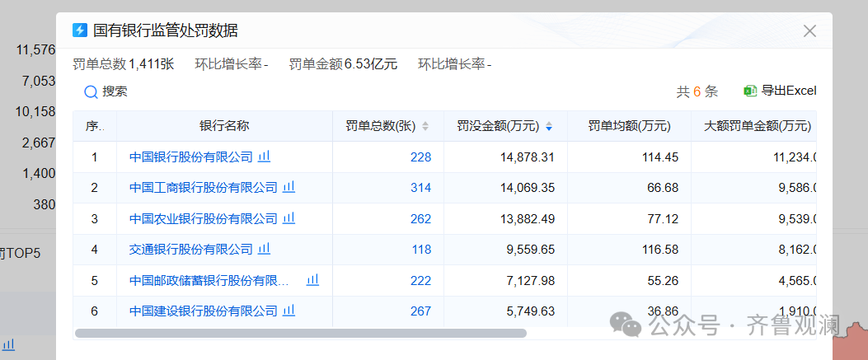
Task: Sort by 罚单总数(张) column arrows
Action: (x=425, y=127)
